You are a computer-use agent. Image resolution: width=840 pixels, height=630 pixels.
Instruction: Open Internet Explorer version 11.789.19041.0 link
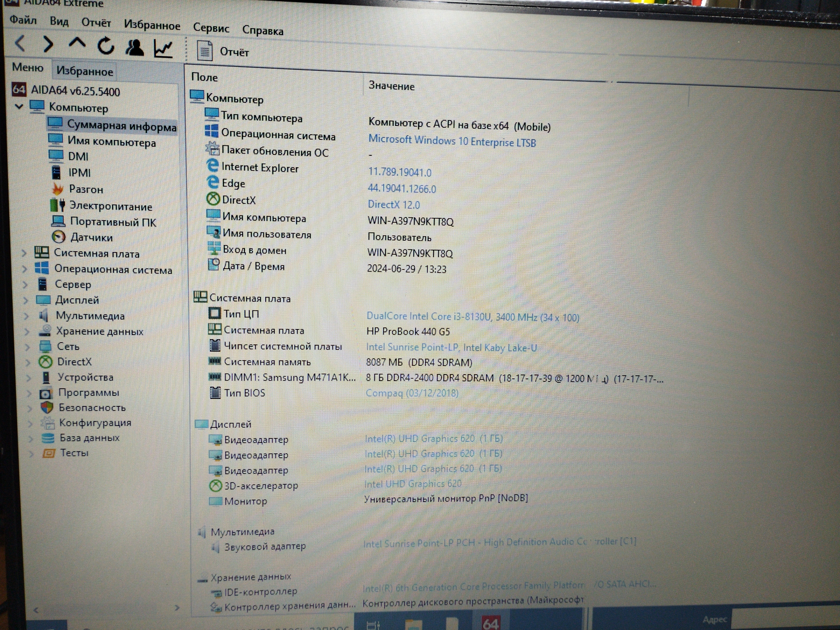[400, 172]
